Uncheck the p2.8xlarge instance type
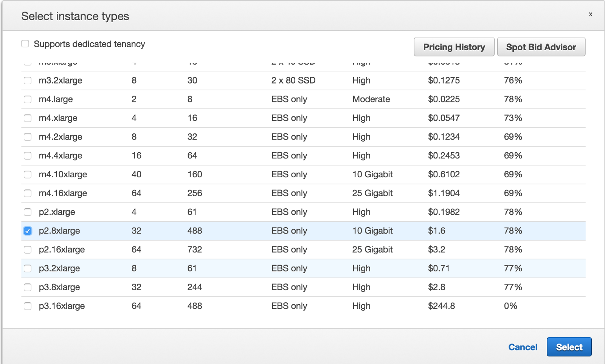This screenshot has width=605, height=364. pyautogui.click(x=28, y=231)
